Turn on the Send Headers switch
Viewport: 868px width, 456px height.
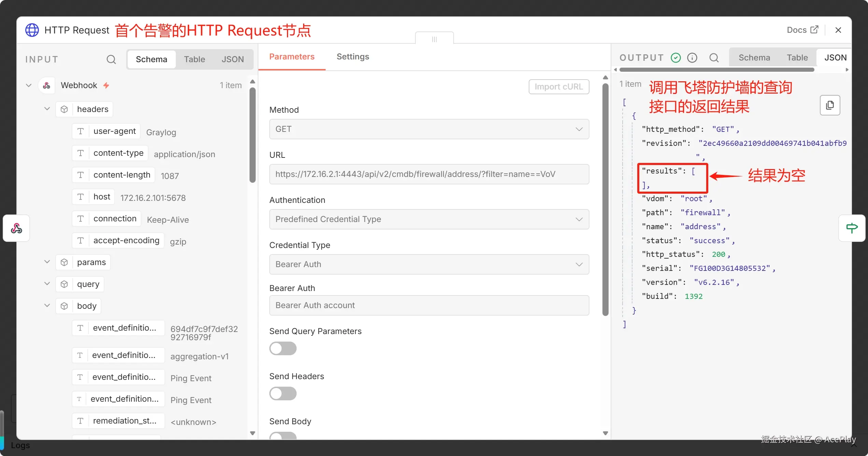(x=283, y=393)
